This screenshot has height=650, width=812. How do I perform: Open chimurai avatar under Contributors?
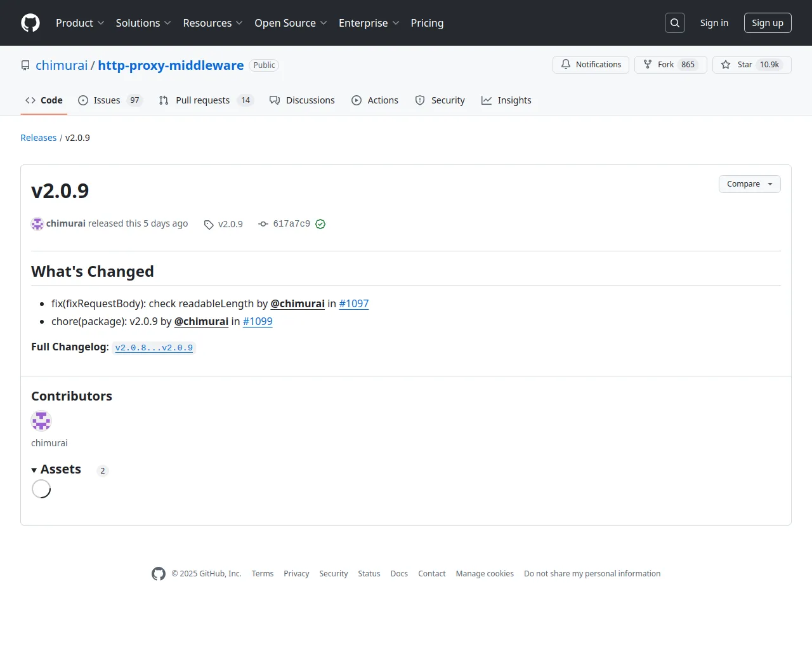(x=41, y=421)
